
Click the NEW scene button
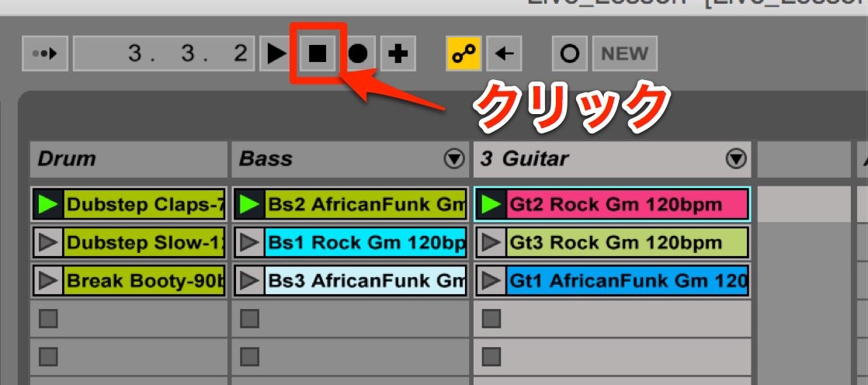[624, 54]
